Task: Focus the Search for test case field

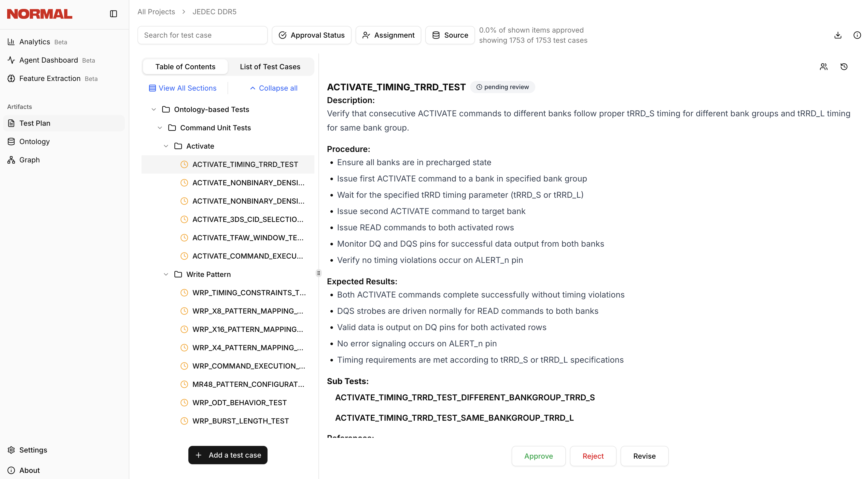Action: (202, 35)
